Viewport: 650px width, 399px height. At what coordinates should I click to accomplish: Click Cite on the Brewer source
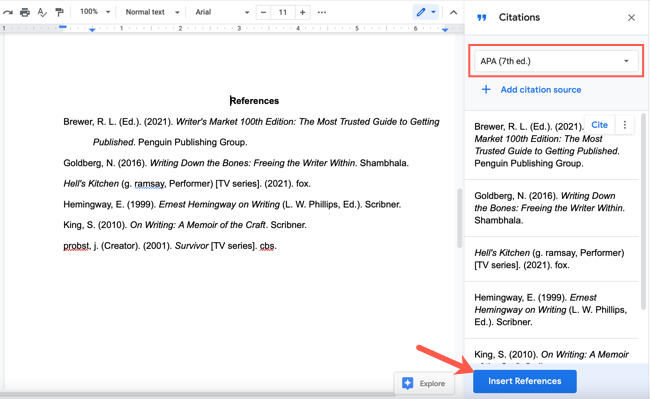pos(599,125)
